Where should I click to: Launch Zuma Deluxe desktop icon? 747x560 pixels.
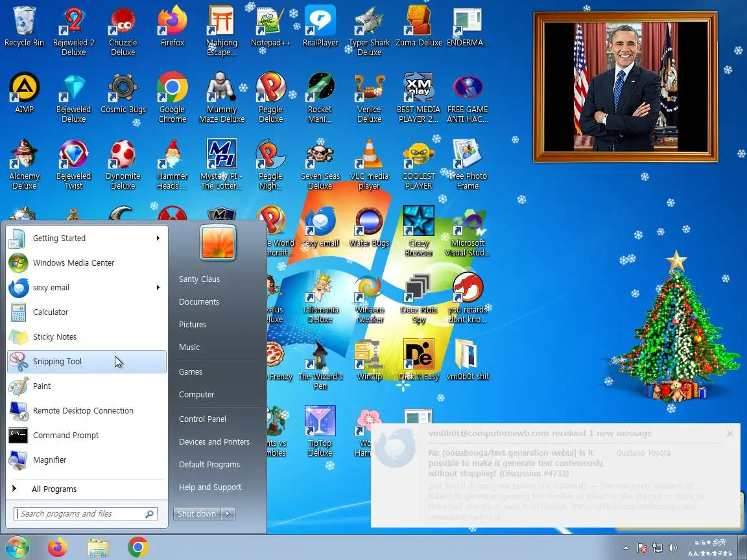coord(418,26)
